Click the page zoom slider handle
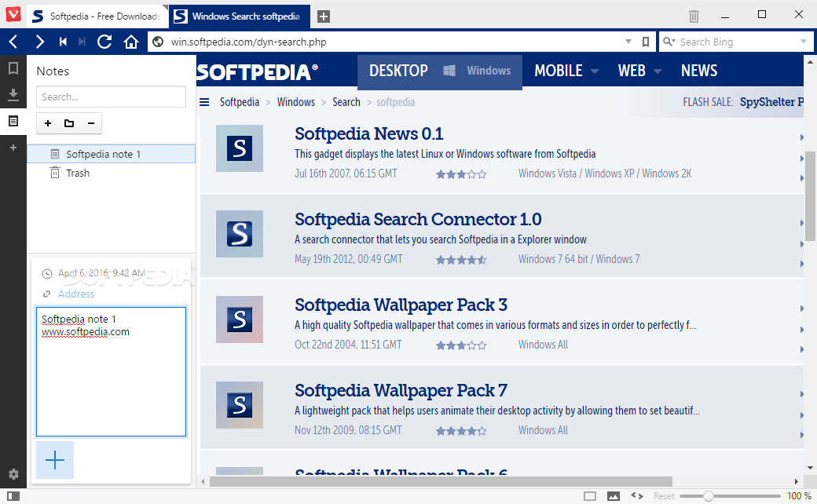This screenshot has width=817, height=504. point(708,496)
